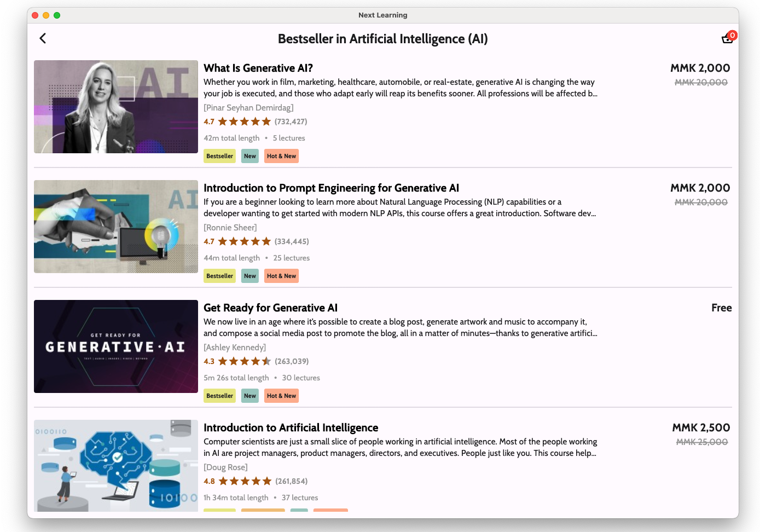Open the Get Ready for Generative AI title
760x532 pixels.
click(x=270, y=308)
